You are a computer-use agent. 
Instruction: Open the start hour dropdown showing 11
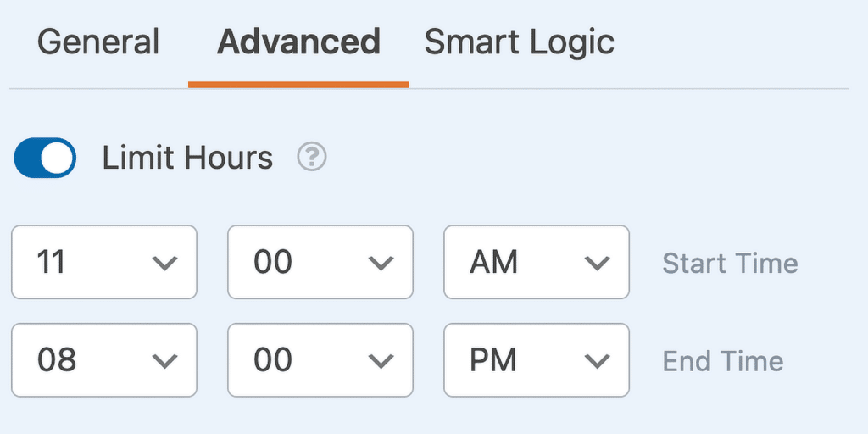(103, 262)
